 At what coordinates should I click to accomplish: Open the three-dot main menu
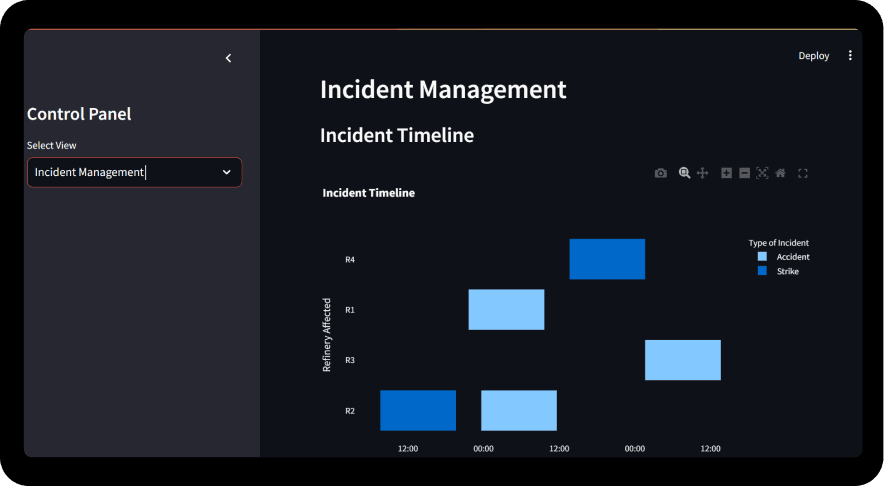[x=850, y=56]
